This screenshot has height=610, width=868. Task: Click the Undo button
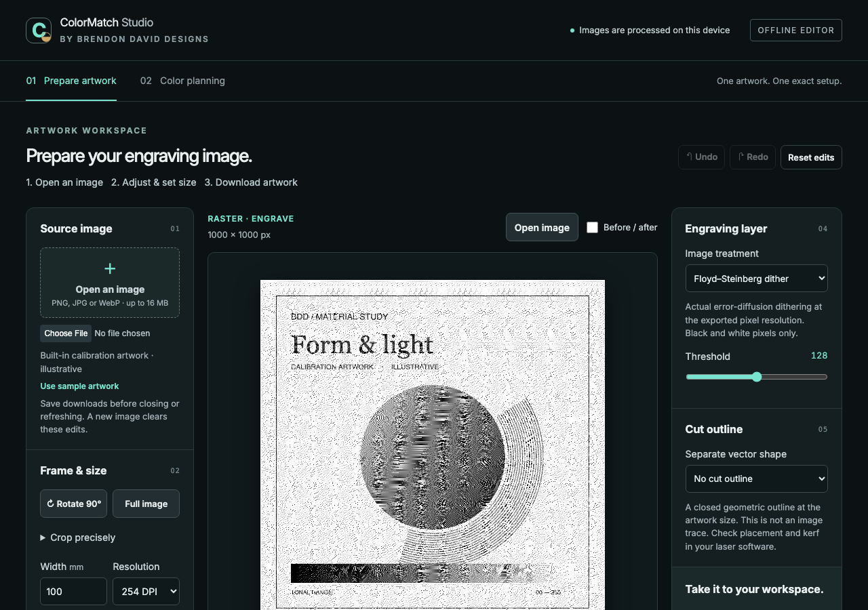[x=701, y=157]
